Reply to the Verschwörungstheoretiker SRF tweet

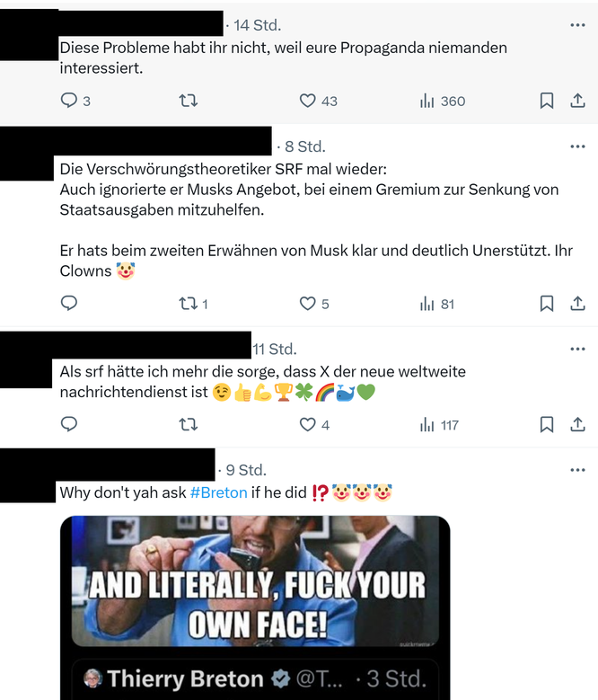68,303
